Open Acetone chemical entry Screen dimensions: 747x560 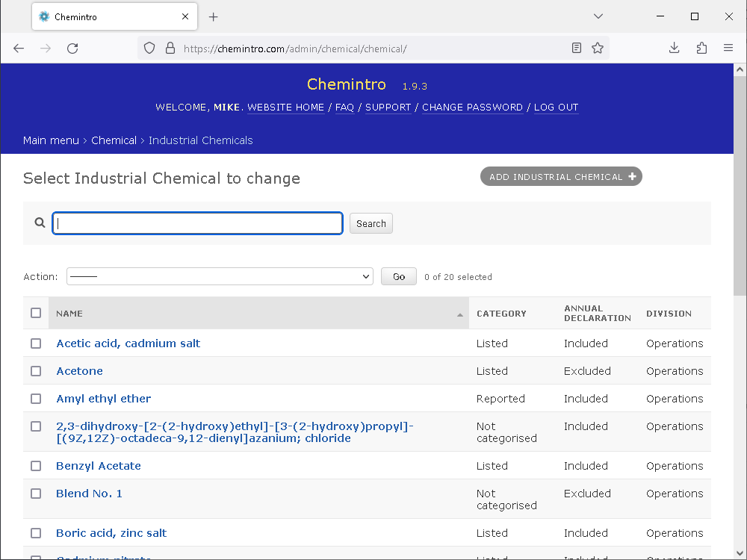[80, 371]
